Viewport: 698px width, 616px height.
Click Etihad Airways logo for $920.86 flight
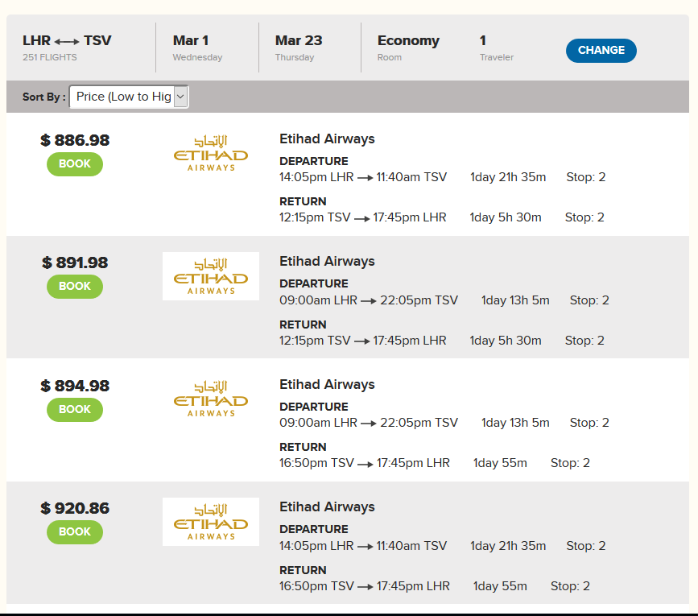click(211, 522)
